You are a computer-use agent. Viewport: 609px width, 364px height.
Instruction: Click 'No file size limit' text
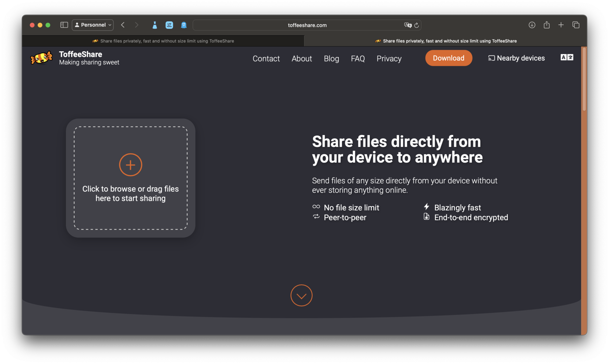(351, 208)
